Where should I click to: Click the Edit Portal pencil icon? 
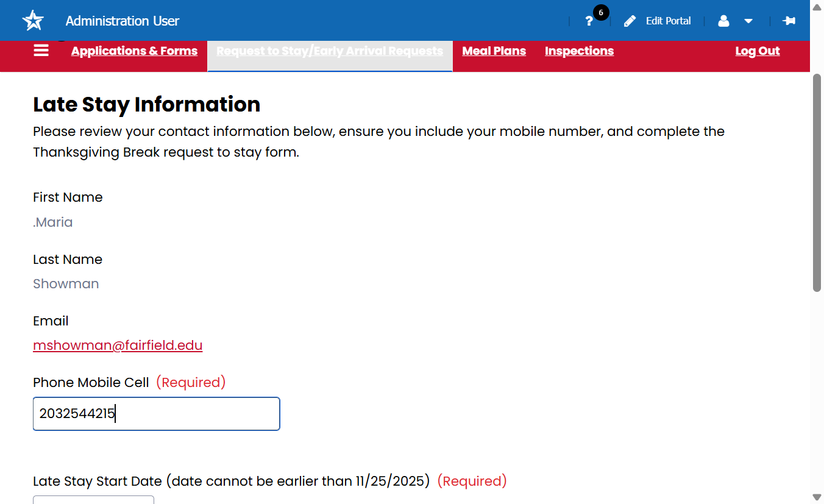point(630,21)
